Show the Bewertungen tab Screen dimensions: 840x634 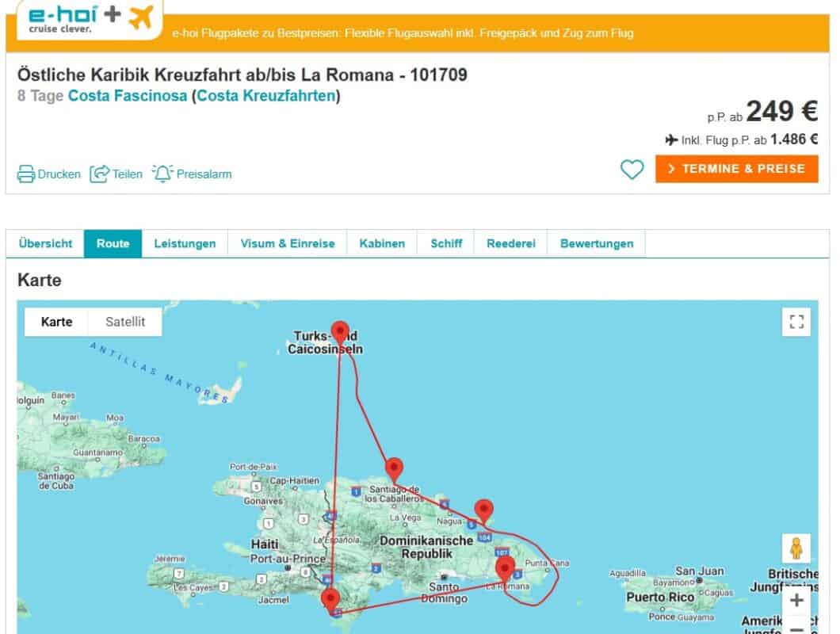pos(597,244)
